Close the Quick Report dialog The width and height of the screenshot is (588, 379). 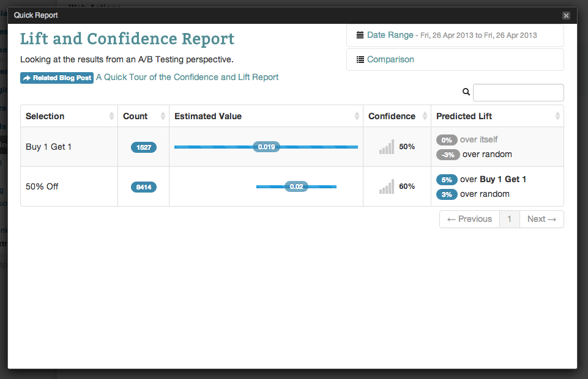click(x=566, y=15)
